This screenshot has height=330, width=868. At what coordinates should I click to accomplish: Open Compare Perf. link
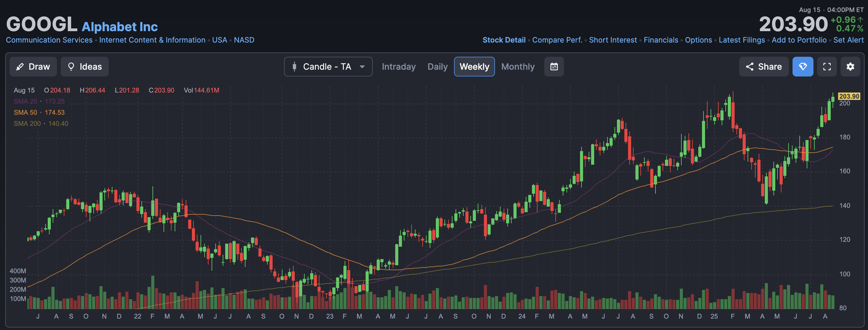point(557,40)
